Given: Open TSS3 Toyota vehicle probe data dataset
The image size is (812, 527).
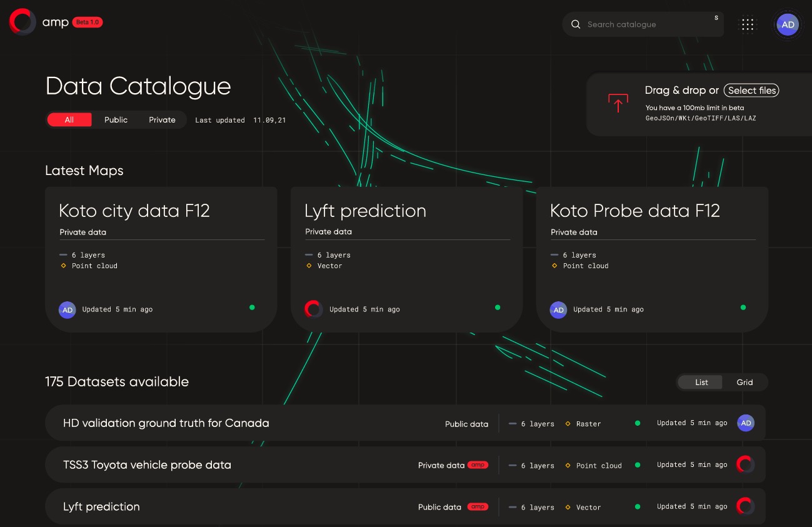Looking at the screenshot, I should [148, 464].
